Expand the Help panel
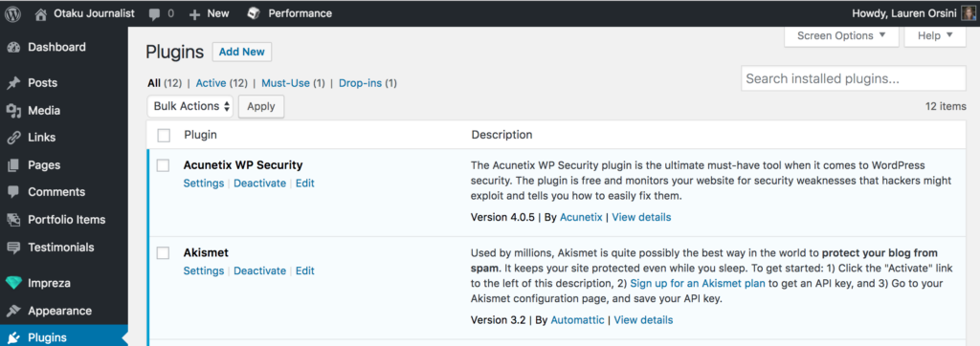 pyautogui.click(x=936, y=35)
